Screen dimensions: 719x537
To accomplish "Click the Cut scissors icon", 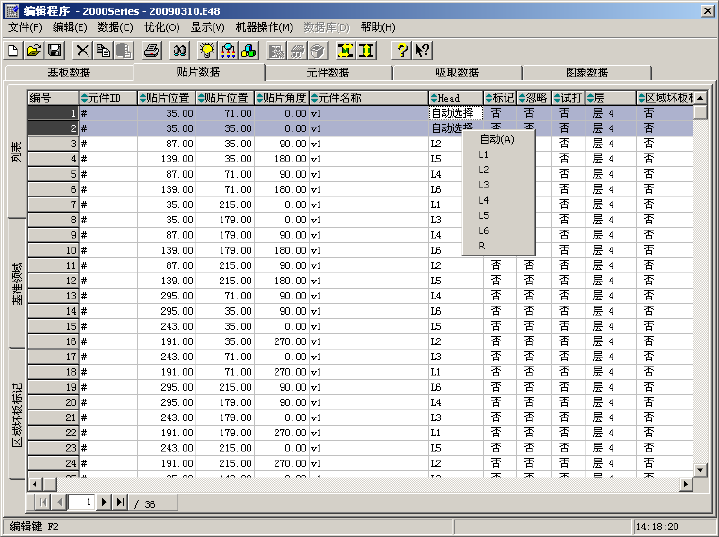I will click(82, 50).
